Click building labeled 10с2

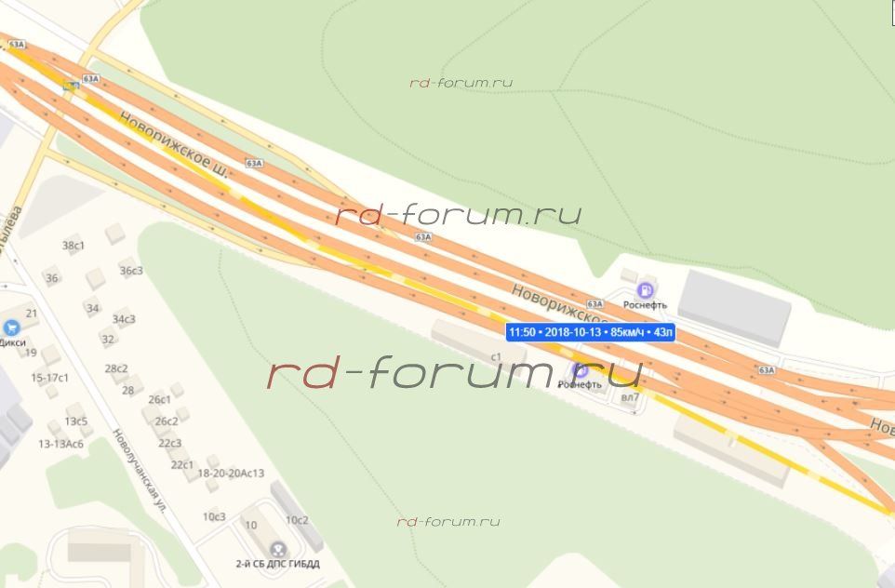pyautogui.click(x=297, y=520)
